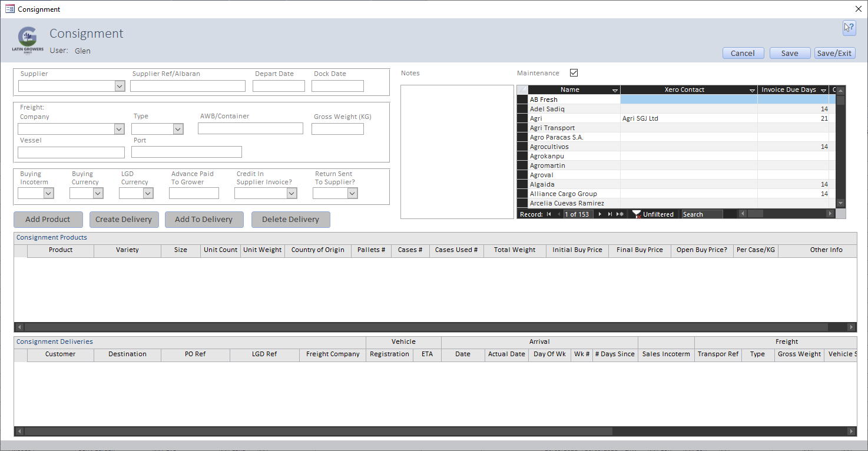Click select-all corner of supplier datasheet
Image resolution: width=868 pixels, height=451 pixels.
pyautogui.click(x=522, y=90)
